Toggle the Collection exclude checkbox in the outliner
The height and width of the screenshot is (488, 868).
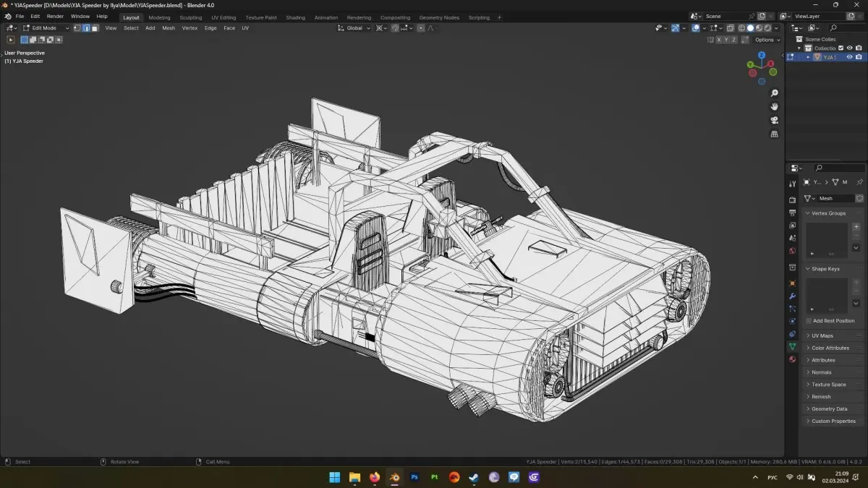click(841, 48)
